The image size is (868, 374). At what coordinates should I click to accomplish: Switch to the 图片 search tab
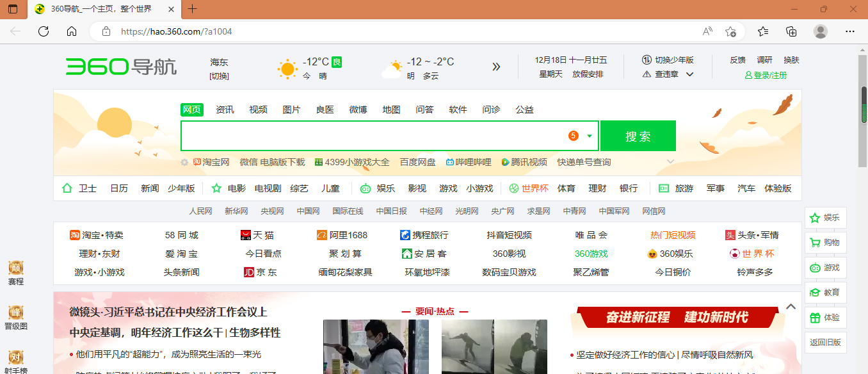pos(291,110)
